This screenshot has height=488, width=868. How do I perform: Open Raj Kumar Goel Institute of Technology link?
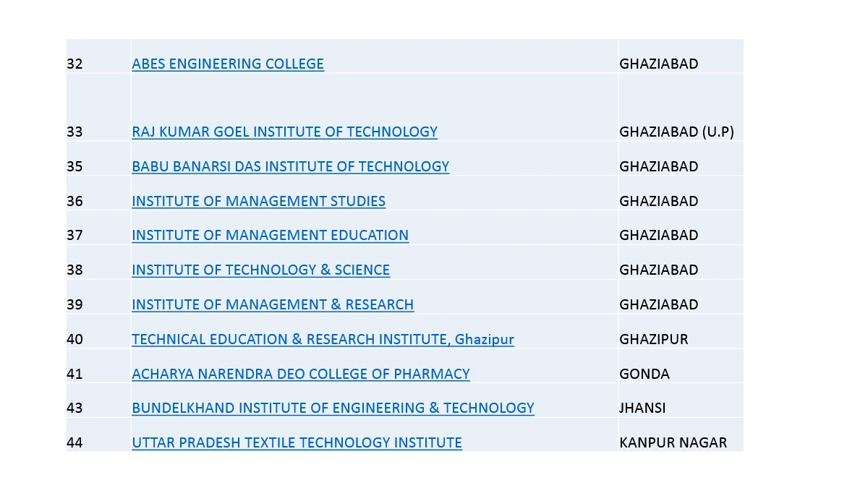[x=284, y=132]
